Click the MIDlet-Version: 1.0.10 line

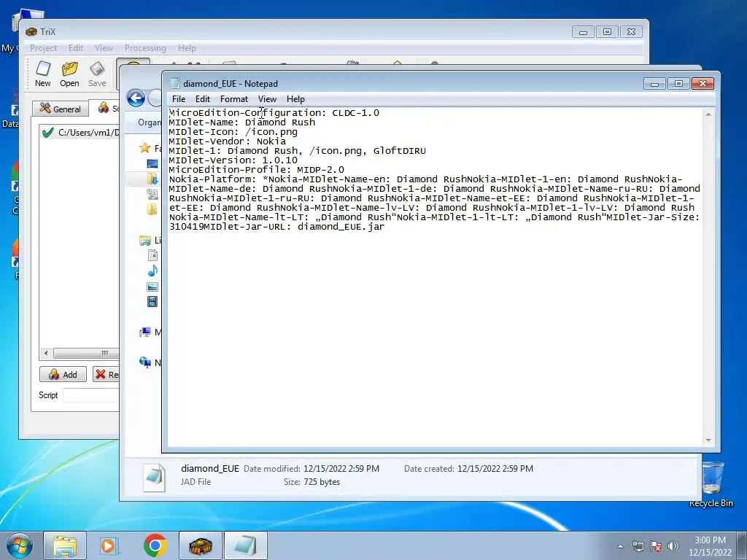(x=233, y=160)
